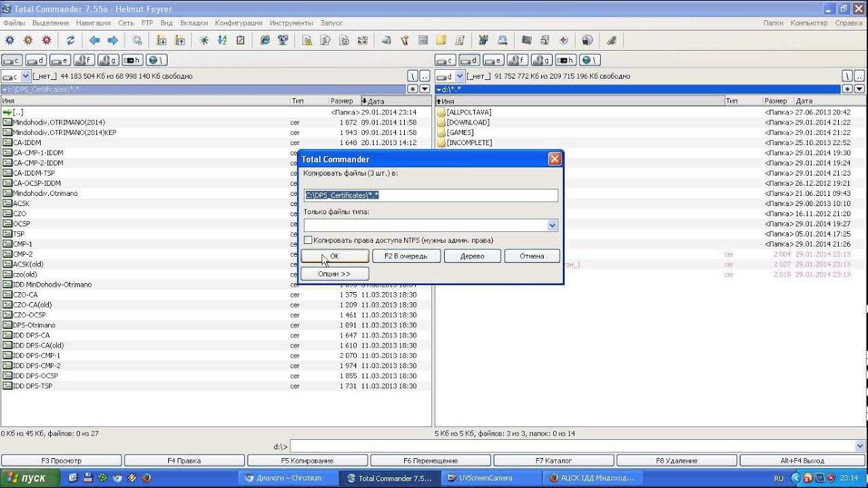Screen dimensions: 868x488
Task: Switch to 'Диалоги – Chromium' taskbar window
Action: [289, 478]
